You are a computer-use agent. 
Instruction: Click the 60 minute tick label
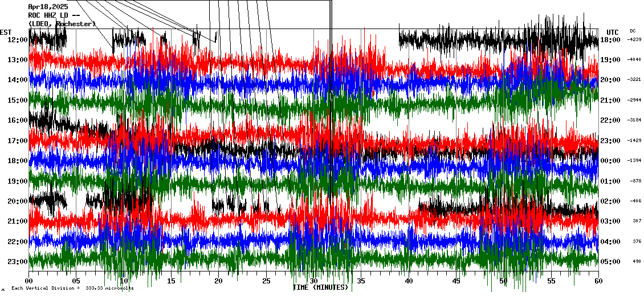598,281
